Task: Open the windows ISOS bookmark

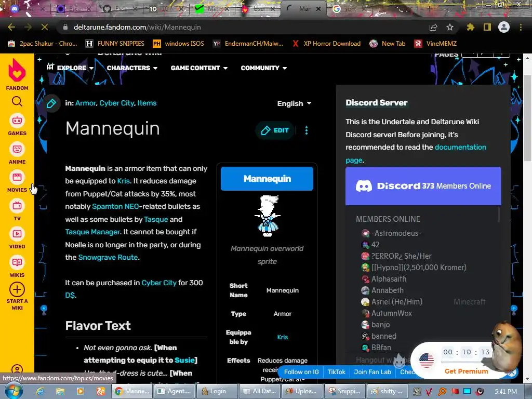Action: (179, 44)
